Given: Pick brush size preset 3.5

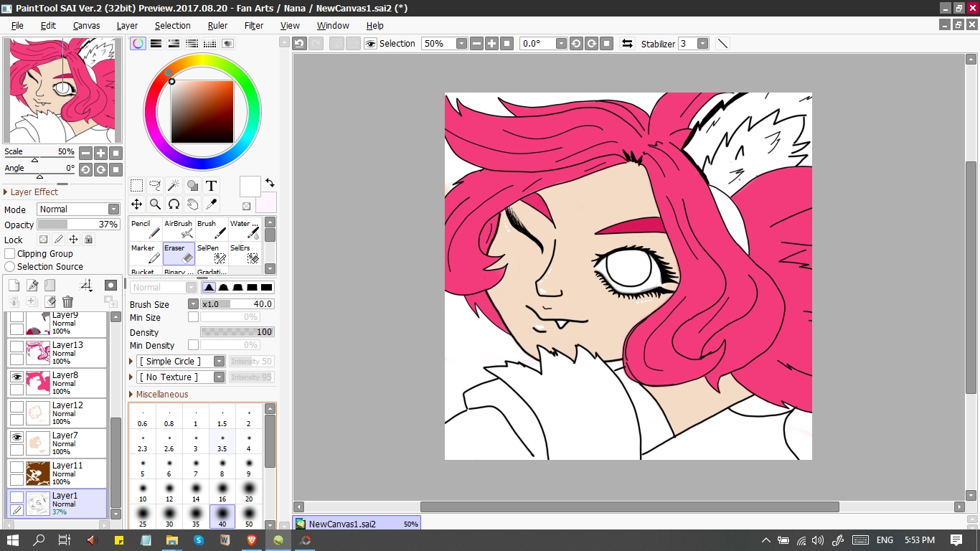Looking at the screenshot, I should click(222, 441).
